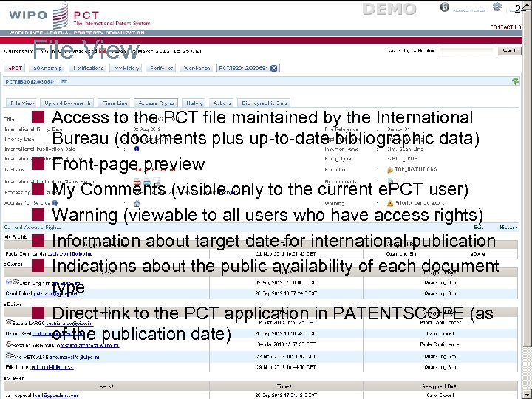Open the red PDF status report icon
Viewport: 532px width, 399px height.
coord(137,183)
